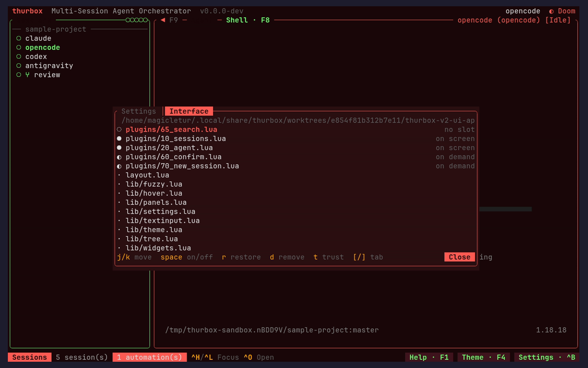Select plugins/20_agent.lua row
The height and width of the screenshot is (368, 588).
(296, 148)
